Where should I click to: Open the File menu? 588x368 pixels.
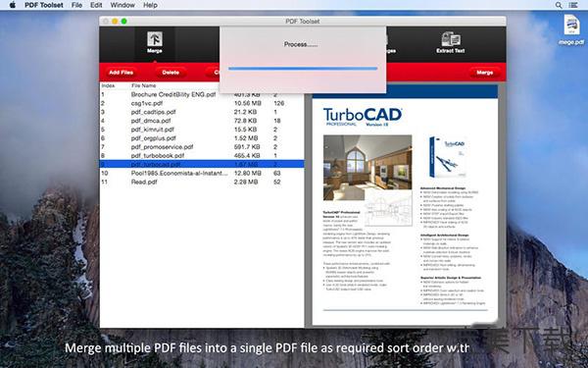coord(76,5)
